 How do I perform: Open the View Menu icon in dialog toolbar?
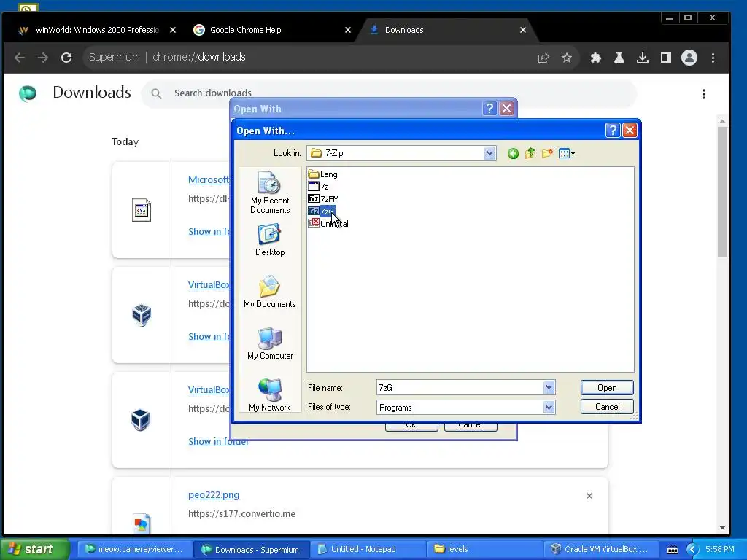(x=566, y=153)
